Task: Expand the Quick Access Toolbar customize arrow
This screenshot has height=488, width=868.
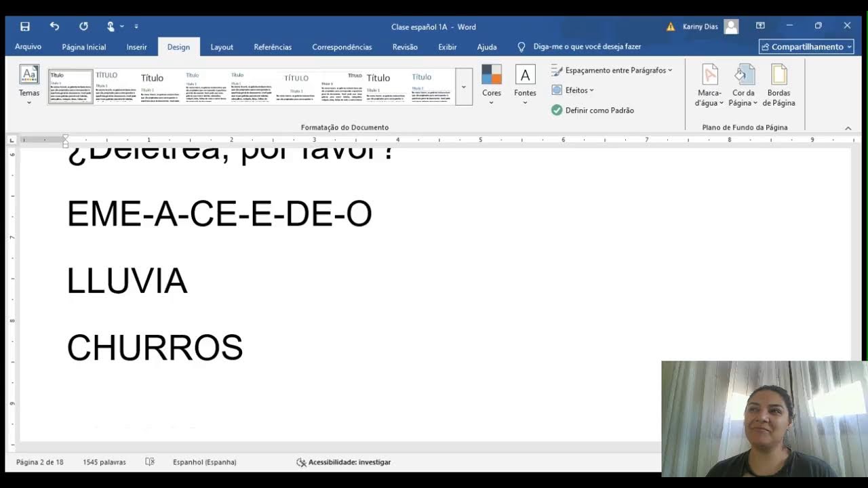Action: click(136, 26)
